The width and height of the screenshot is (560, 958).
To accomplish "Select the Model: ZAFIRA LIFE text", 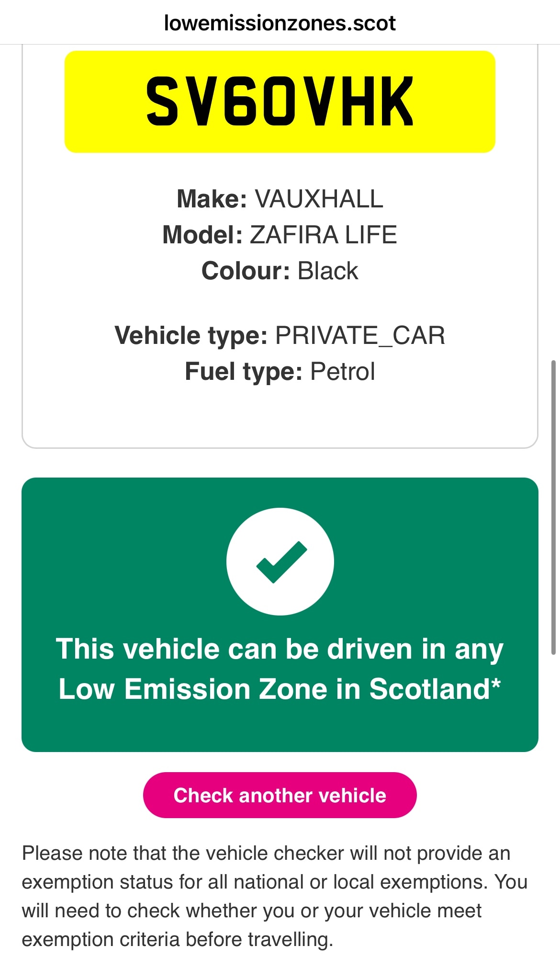I will (x=280, y=235).
